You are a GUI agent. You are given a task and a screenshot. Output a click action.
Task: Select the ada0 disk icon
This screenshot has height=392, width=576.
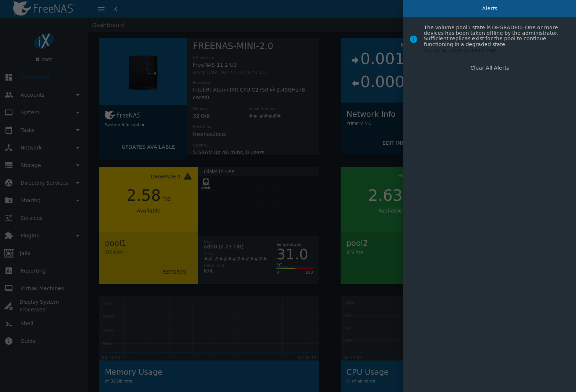(206, 182)
